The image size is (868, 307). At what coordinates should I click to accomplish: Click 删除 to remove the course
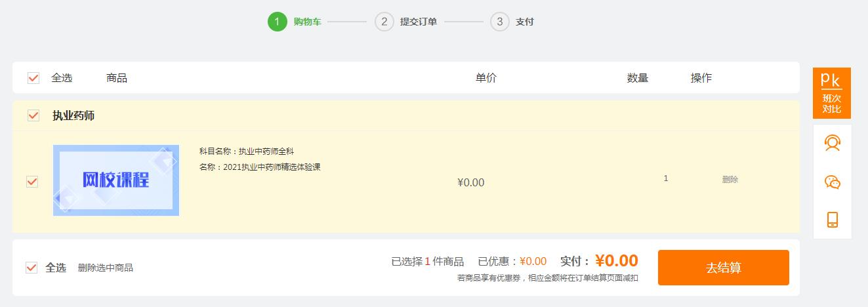730,179
